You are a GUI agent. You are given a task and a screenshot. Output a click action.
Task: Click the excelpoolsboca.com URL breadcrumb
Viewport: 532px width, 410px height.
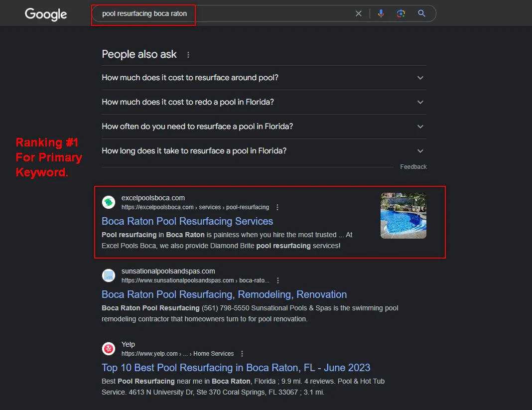195,207
